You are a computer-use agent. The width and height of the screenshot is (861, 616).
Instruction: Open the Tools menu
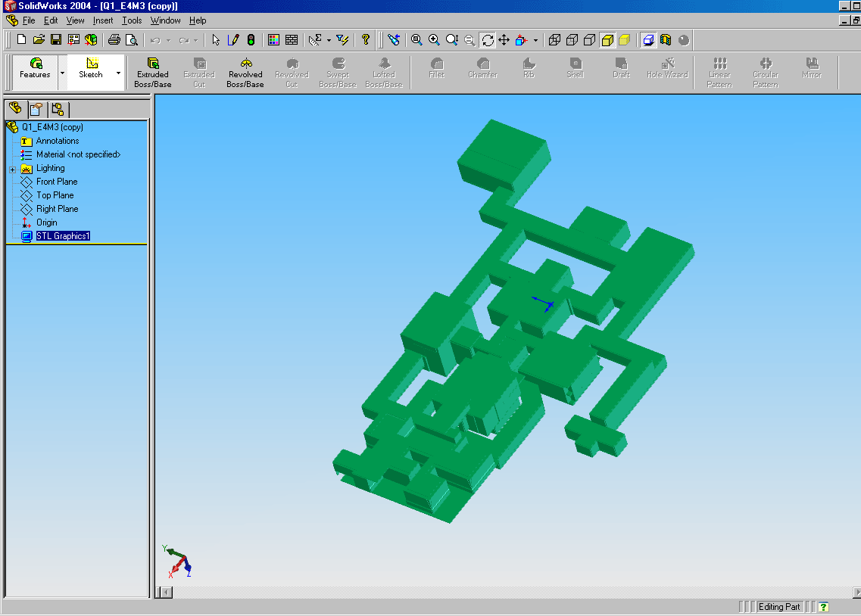point(132,20)
